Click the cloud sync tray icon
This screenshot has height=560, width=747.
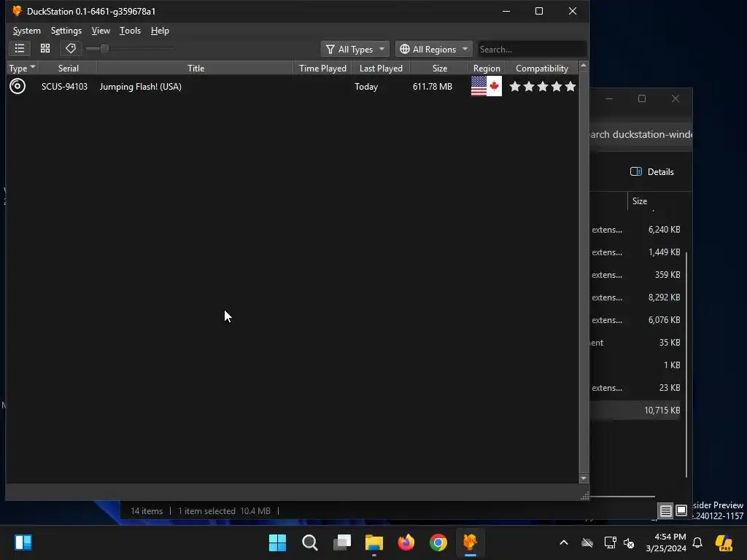click(587, 542)
